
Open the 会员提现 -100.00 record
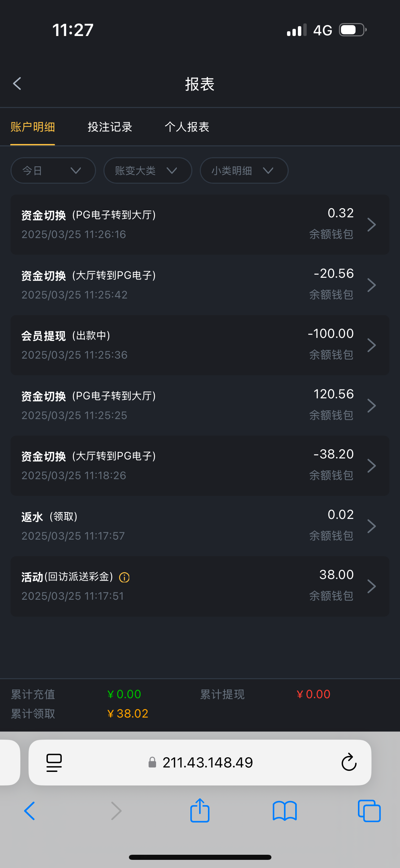coord(200,345)
